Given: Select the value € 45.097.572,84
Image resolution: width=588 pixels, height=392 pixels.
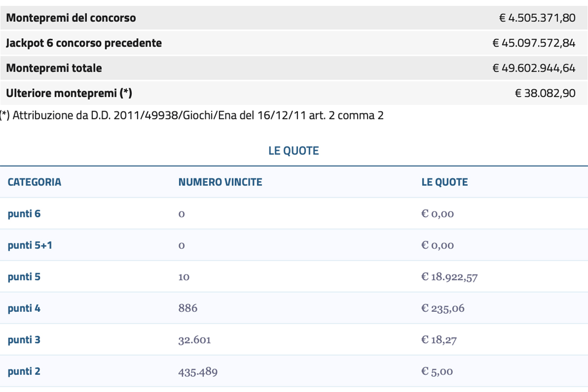Looking at the screenshot, I should tap(534, 43).
